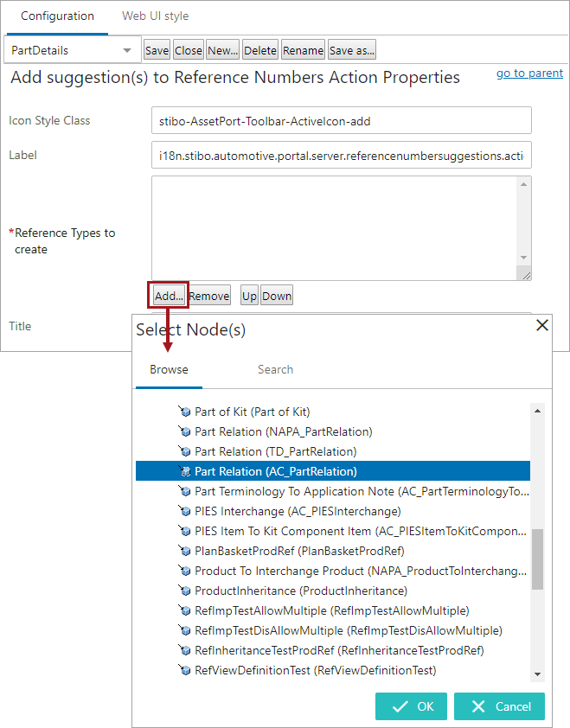Click the Add... button under Reference Types
Viewport: 570px width, 728px height.
tap(169, 296)
